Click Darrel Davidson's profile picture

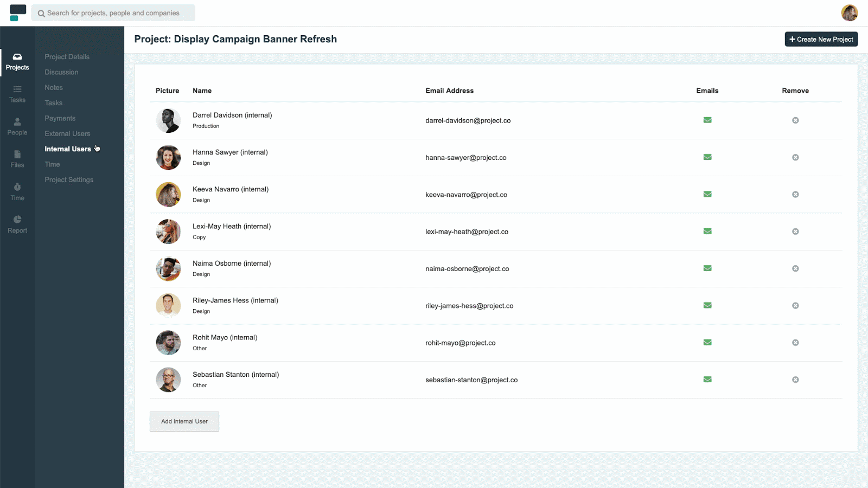(168, 120)
